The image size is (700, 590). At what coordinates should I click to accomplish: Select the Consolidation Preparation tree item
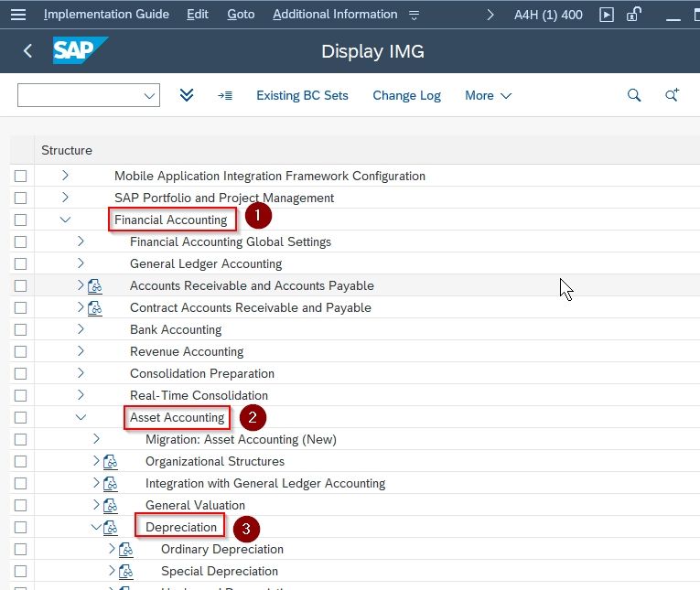click(x=202, y=373)
